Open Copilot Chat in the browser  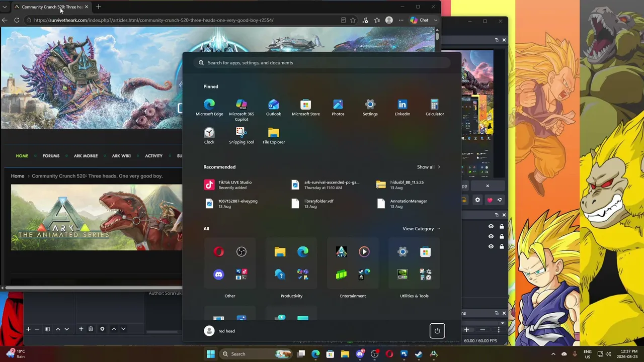pyautogui.click(x=419, y=20)
